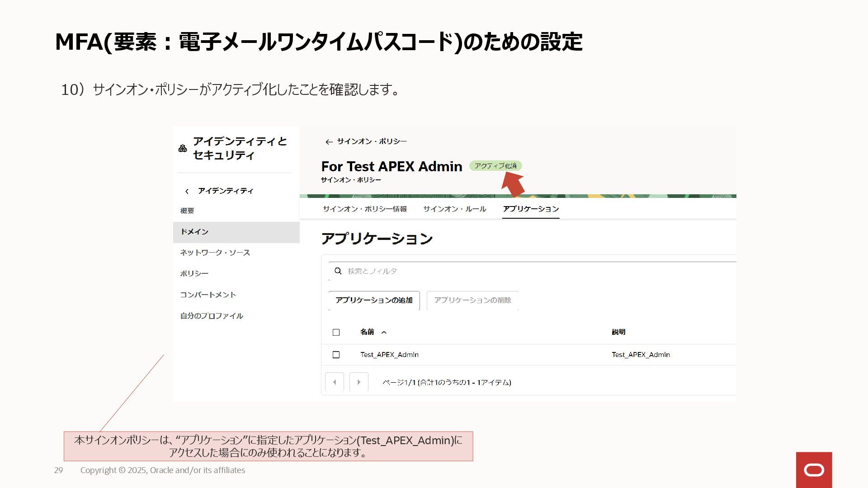This screenshot has height=488, width=868.
Task: Click the search magnifier icon
Action: pos(338,271)
